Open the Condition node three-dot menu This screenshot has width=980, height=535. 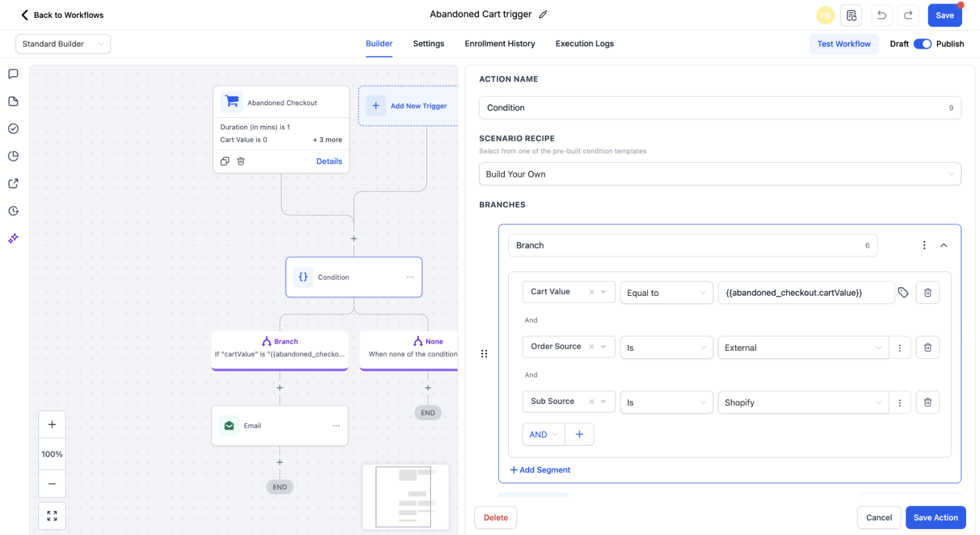410,277
